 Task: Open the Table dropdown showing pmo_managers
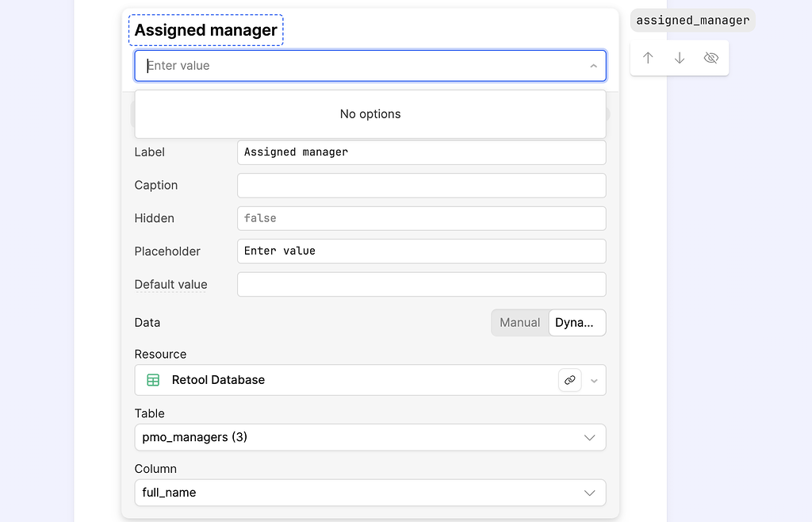tap(370, 437)
